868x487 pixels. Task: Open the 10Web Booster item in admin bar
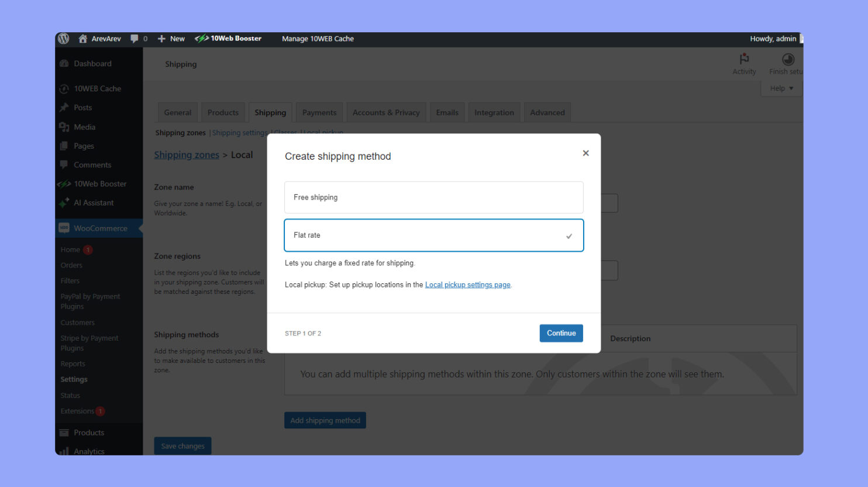click(229, 39)
